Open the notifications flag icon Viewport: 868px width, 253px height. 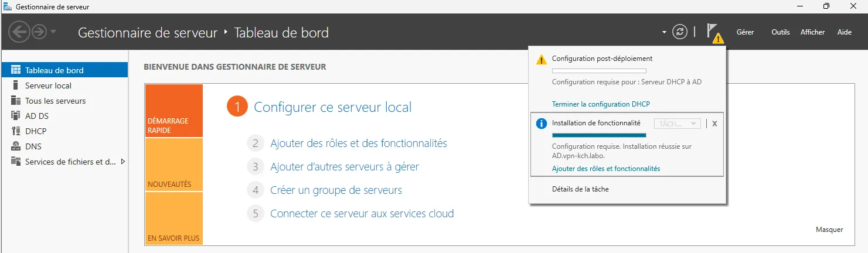click(x=713, y=32)
